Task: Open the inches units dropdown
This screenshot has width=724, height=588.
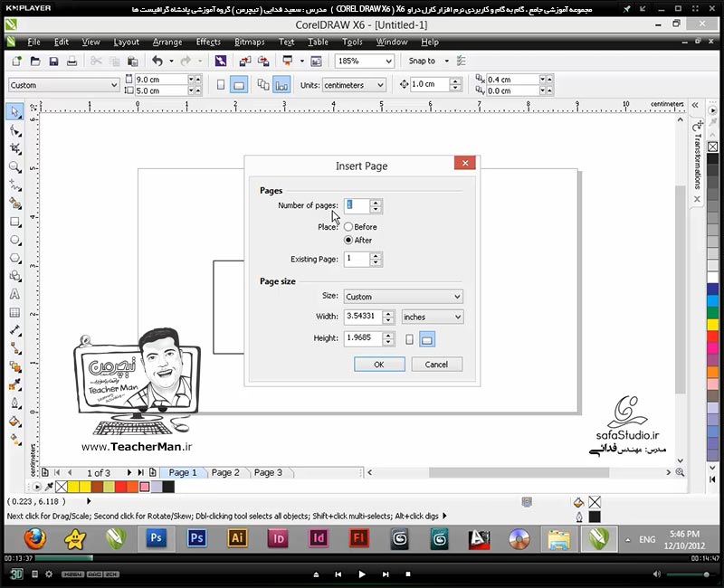Action: pyautogui.click(x=433, y=317)
